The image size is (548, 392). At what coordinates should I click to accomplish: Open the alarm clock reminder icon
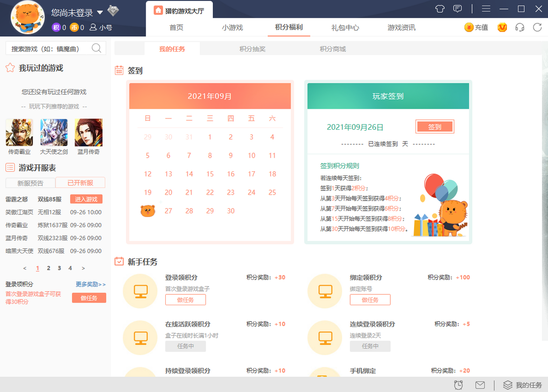[x=458, y=385]
